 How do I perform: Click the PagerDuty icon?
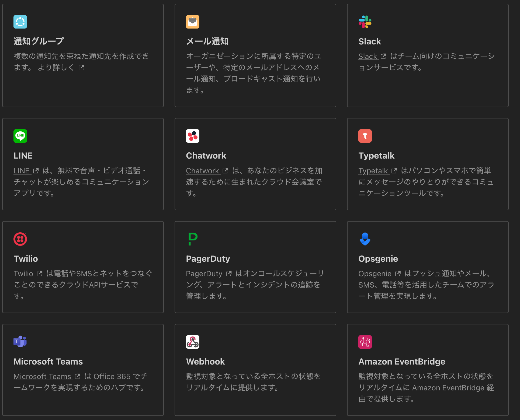pyautogui.click(x=192, y=239)
